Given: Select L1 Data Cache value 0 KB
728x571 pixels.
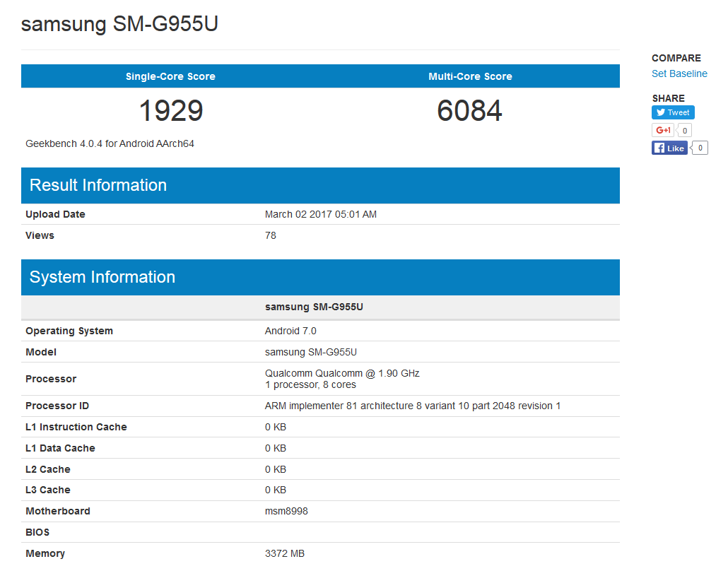Looking at the screenshot, I should click(x=276, y=449).
